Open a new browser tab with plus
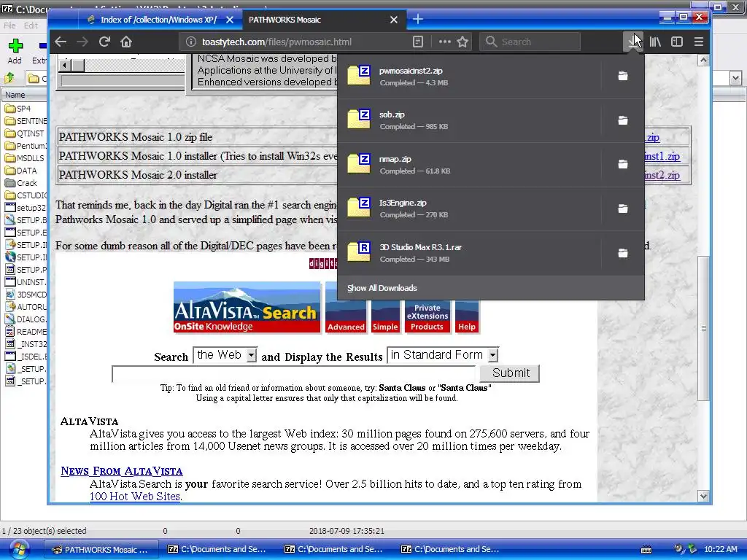 click(418, 19)
